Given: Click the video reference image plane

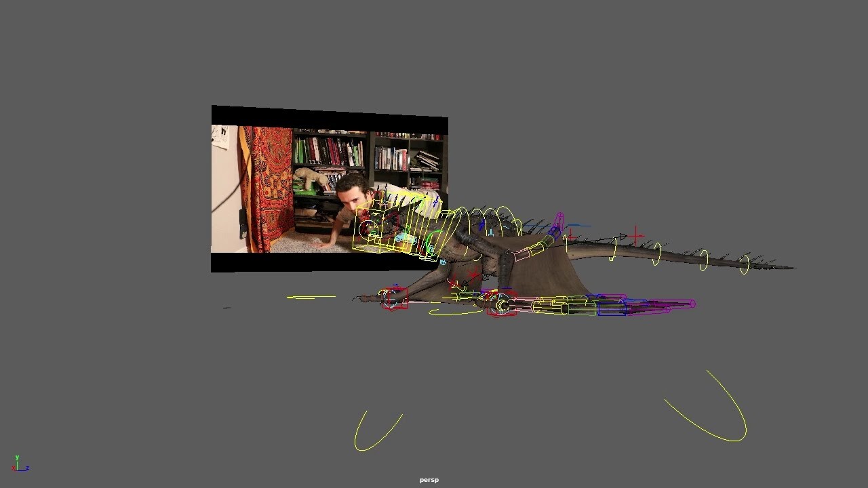Looking at the screenshot, I should (x=271, y=169).
